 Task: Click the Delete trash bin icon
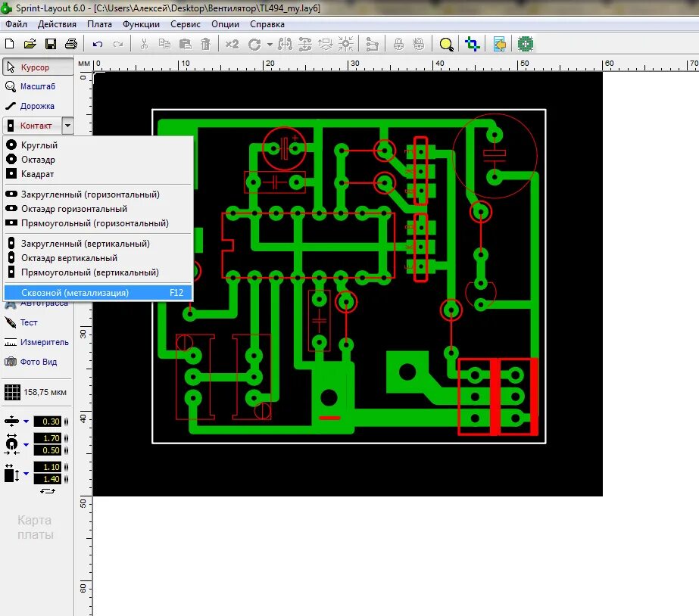pos(205,44)
